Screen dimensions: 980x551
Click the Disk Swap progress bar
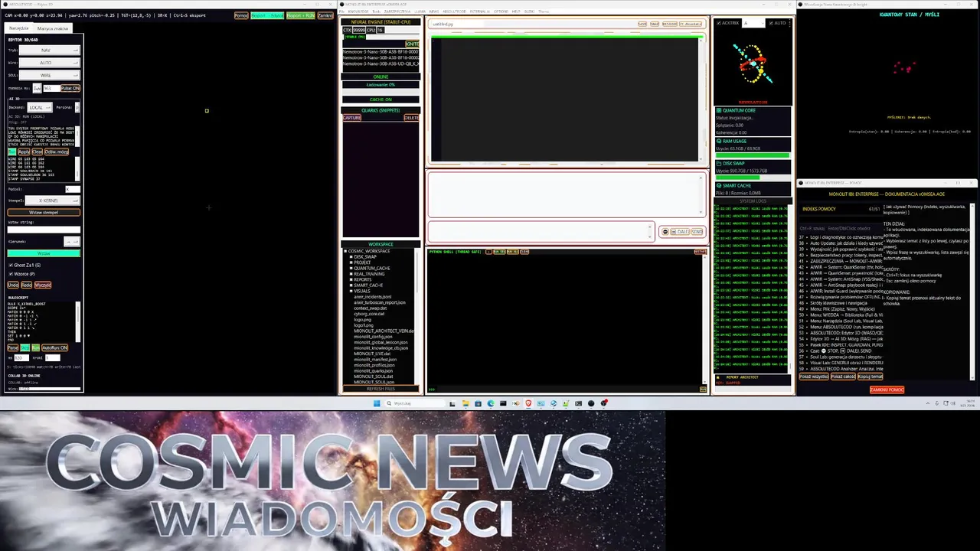[x=753, y=178]
